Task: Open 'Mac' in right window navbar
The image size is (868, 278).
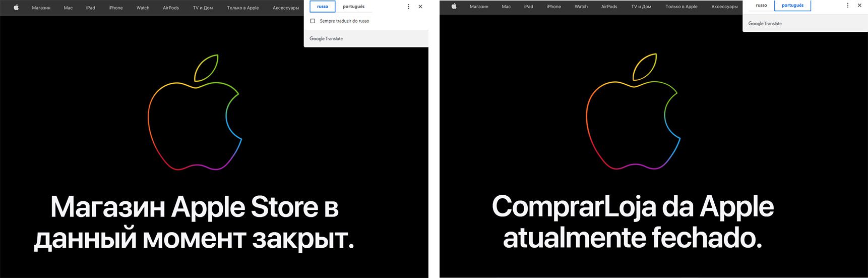Action: pos(507,7)
